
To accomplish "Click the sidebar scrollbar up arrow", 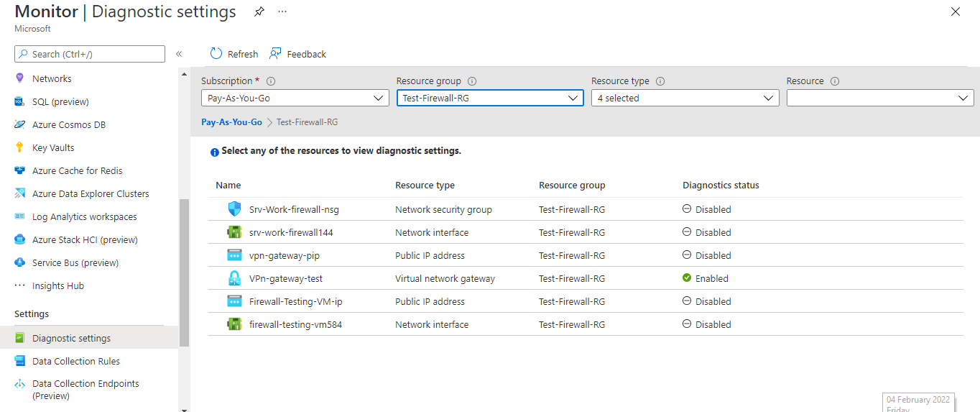I will [x=184, y=73].
